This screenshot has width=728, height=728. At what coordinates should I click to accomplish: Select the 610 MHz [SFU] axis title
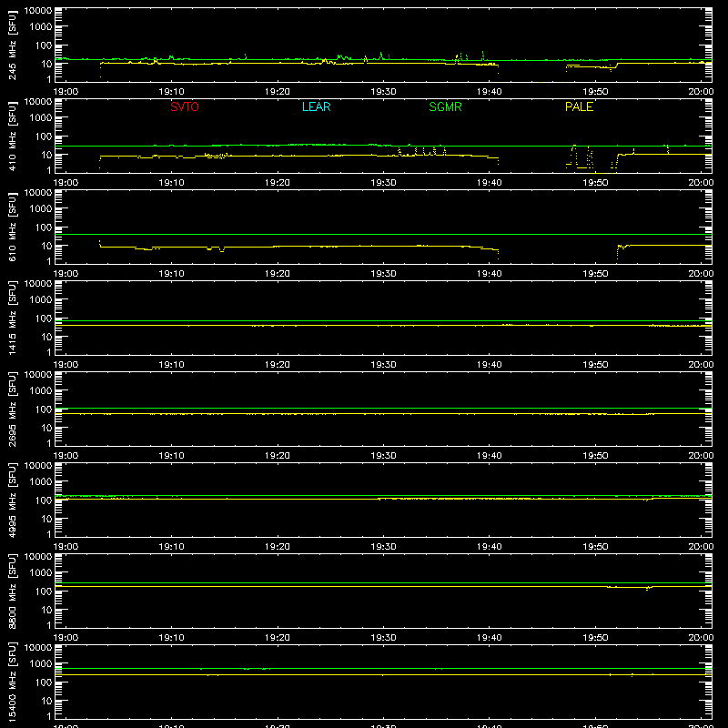12,227
